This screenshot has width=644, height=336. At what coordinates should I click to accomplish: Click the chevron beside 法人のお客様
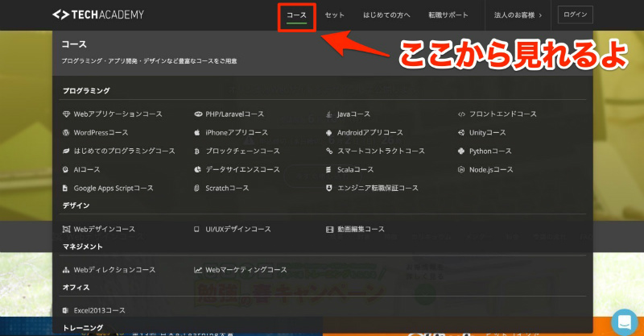540,15
